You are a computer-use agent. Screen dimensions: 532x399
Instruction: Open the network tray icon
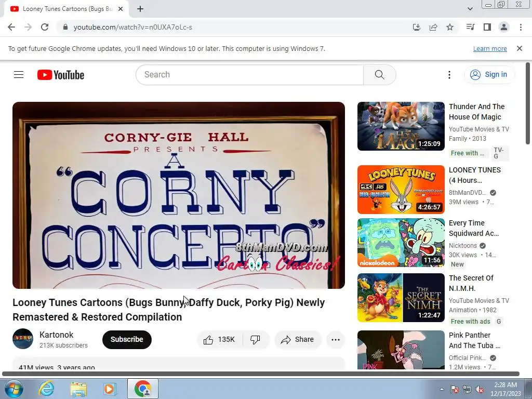467,389
